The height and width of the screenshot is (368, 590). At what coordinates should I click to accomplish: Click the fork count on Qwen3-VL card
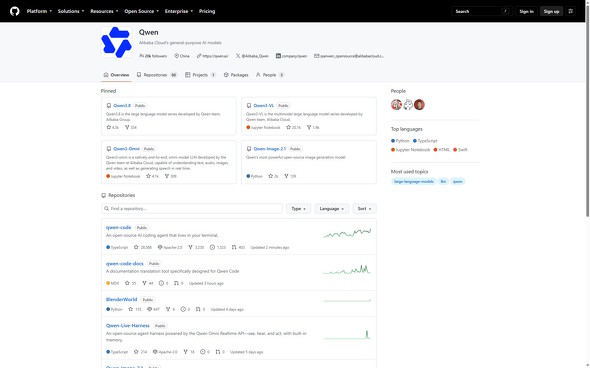coord(313,128)
